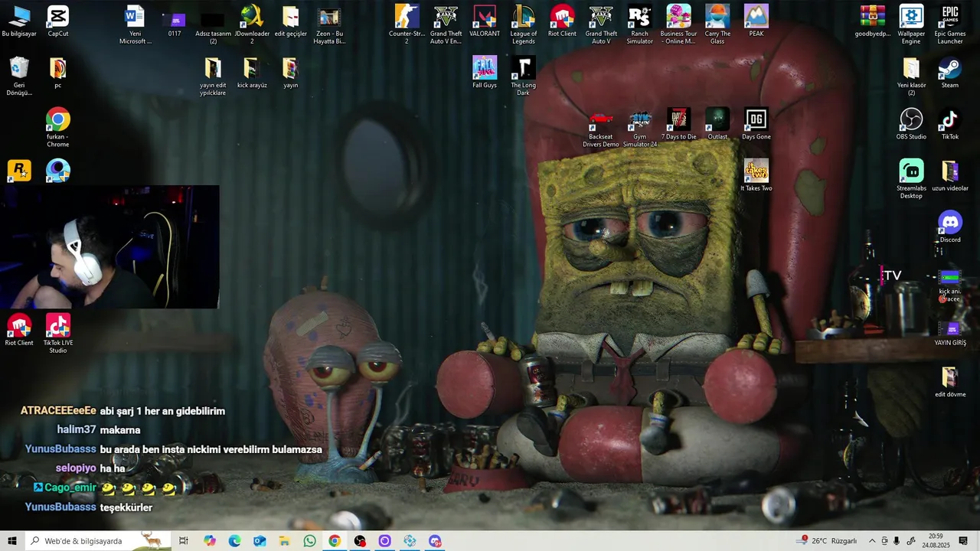Launch OBS Studio shortcut
Screen dimensions: 980x551
pyautogui.click(x=911, y=124)
